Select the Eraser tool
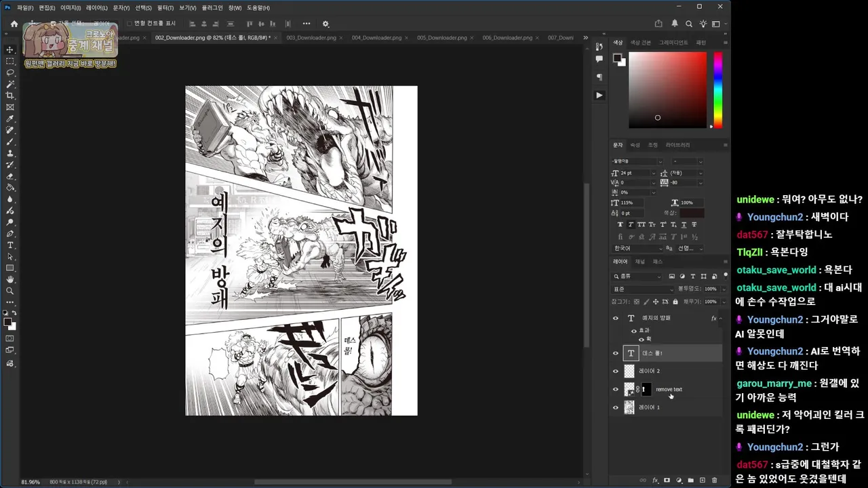The height and width of the screenshot is (488, 868). pyautogui.click(x=10, y=176)
